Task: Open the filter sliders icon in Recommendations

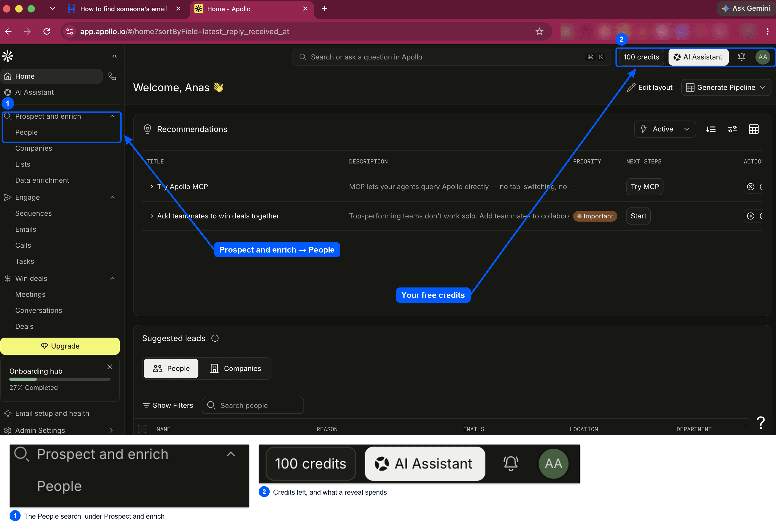Action: [x=732, y=129]
